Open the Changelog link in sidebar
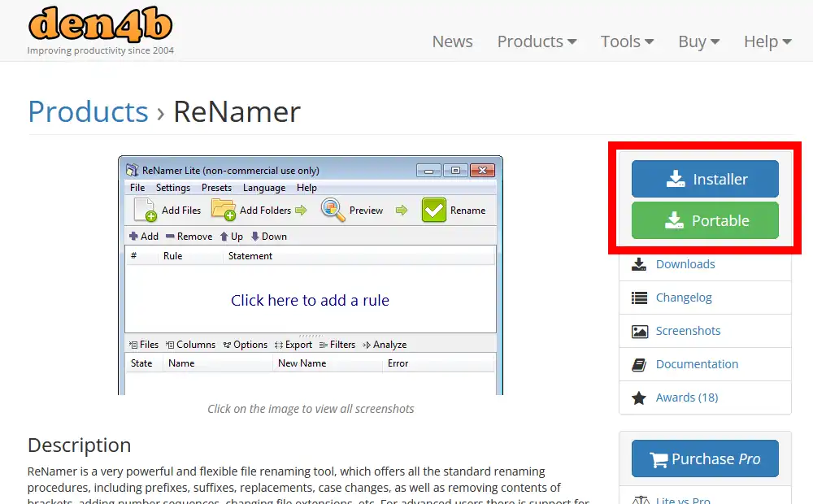The image size is (813, 504). click(x=684, y=298)
